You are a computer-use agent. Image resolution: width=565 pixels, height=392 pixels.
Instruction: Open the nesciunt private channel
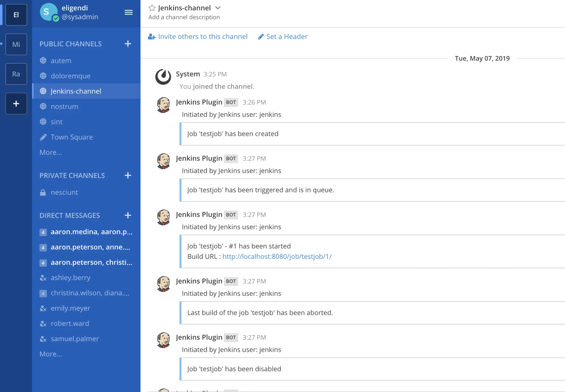86,192
